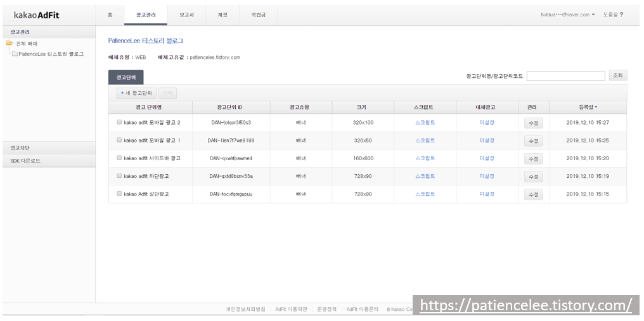Check the kakao Adfit 상단광고 checkbox
This screenshot has height=321, width=644.
pyautogui.click(x=119, y=194)
